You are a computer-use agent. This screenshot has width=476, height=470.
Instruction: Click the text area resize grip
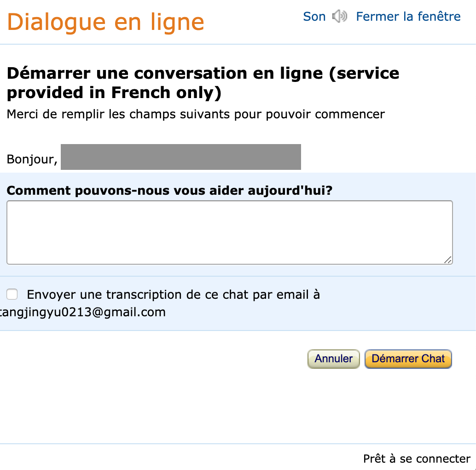point(448,260)
